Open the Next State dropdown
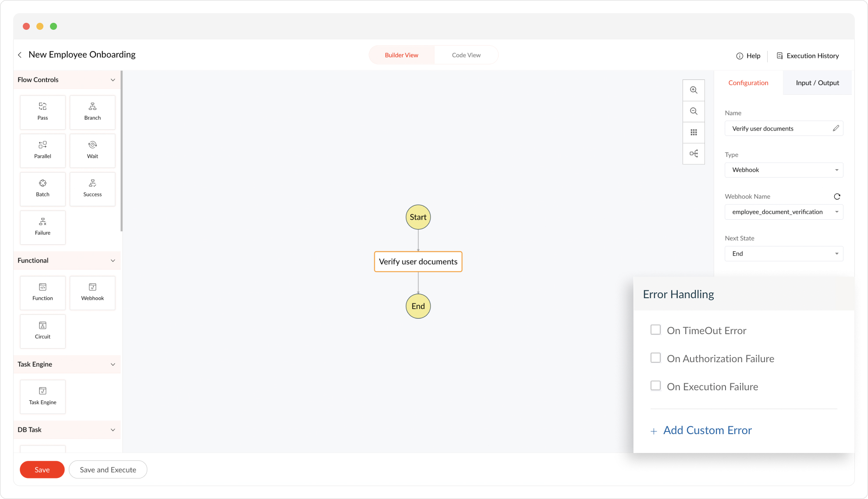The height and width of the screenshot is (499, 868). click(784, 253)
